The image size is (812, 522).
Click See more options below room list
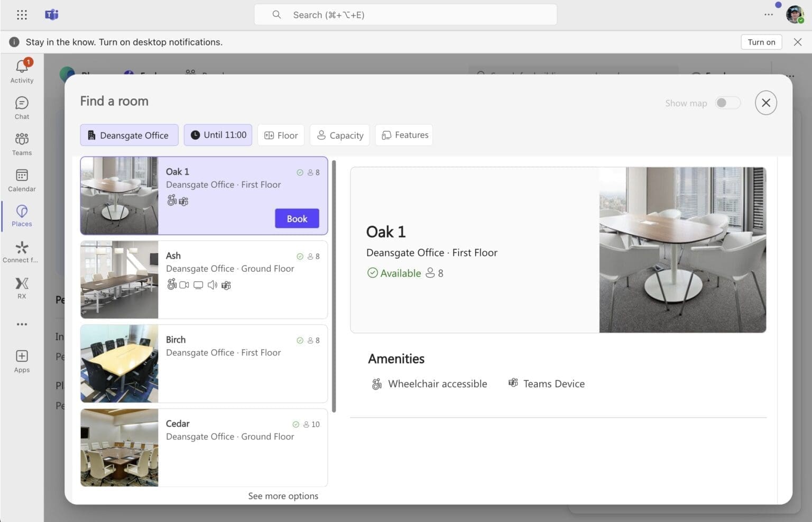(283, 496)
